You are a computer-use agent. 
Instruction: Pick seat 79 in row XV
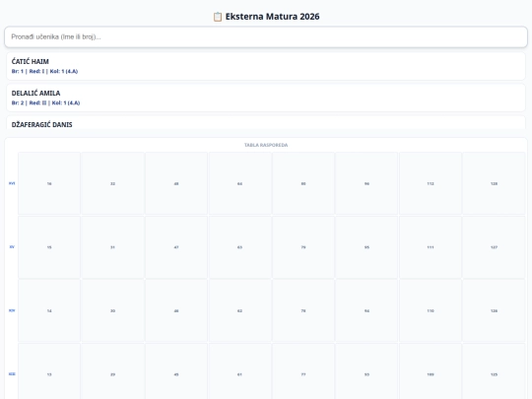tap(303, 247)
